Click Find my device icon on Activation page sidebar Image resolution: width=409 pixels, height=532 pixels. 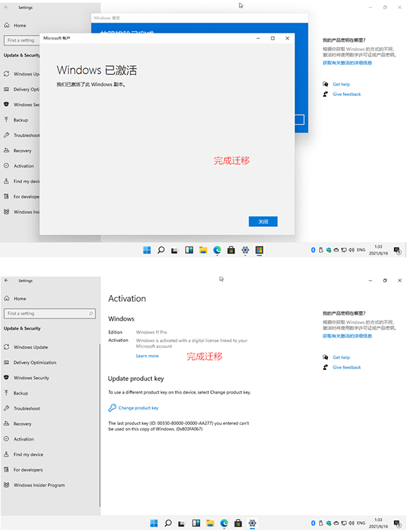pyautogui.click(x=6, y=454)
